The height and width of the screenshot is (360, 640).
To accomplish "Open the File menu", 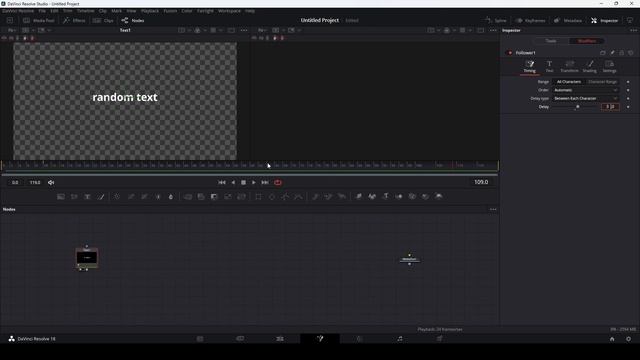I will [x=42, y=11].
